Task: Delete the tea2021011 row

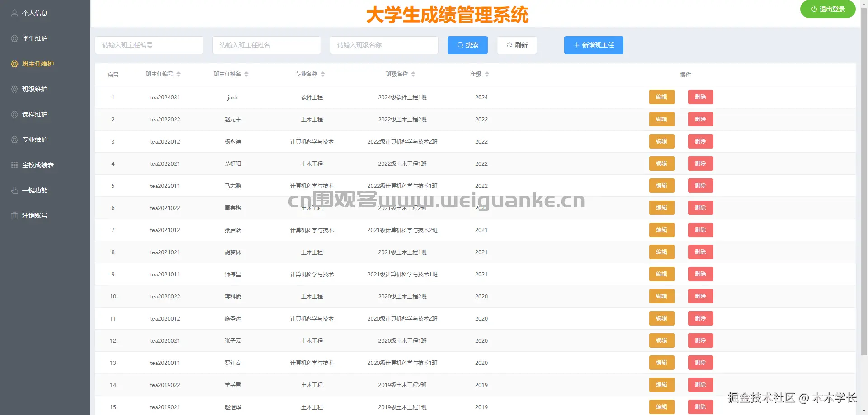Action: point(700,274)
